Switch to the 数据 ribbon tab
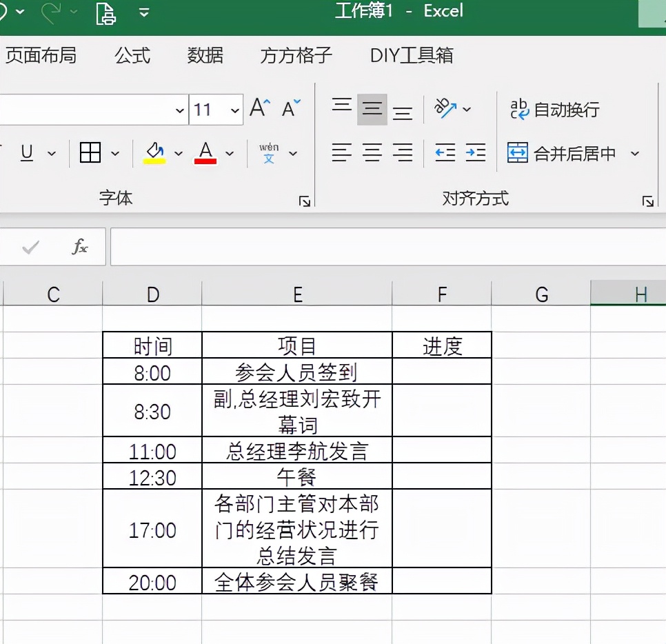666x644 pixels. (x=205, y=55)
